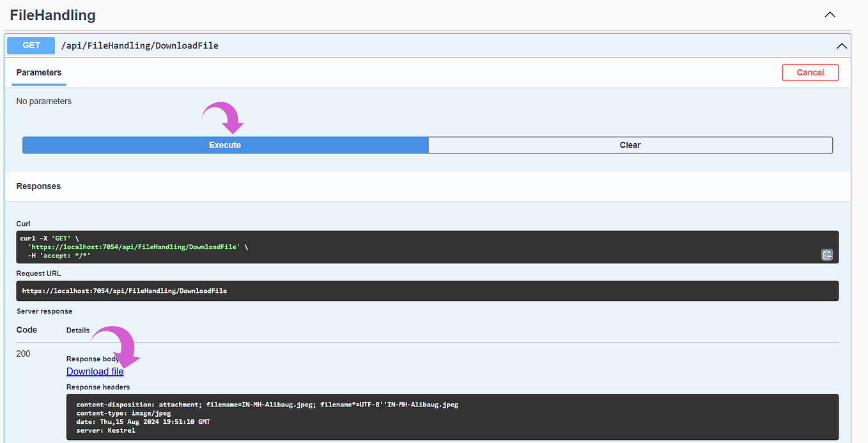Click the GET method badge
This screenshot has width=868, height=443.
[30, 45]
